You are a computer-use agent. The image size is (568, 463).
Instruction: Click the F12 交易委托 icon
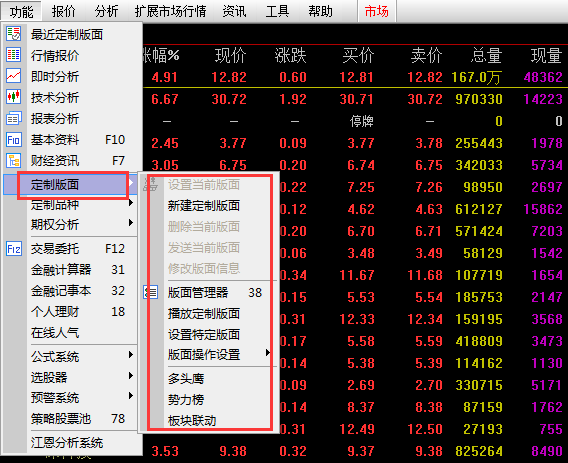coord(13,249)
